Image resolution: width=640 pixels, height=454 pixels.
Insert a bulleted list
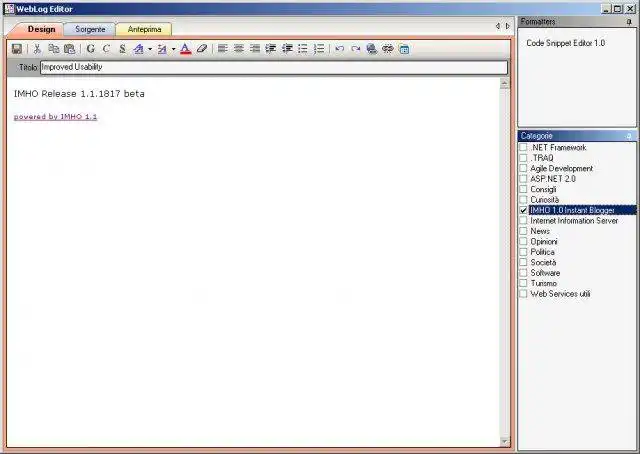coord(303,49)
